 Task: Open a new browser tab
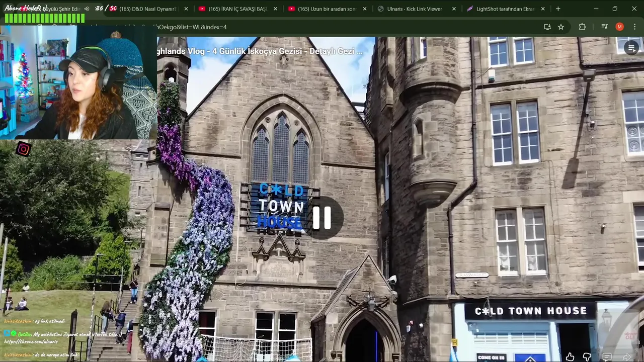click(558, 9)
